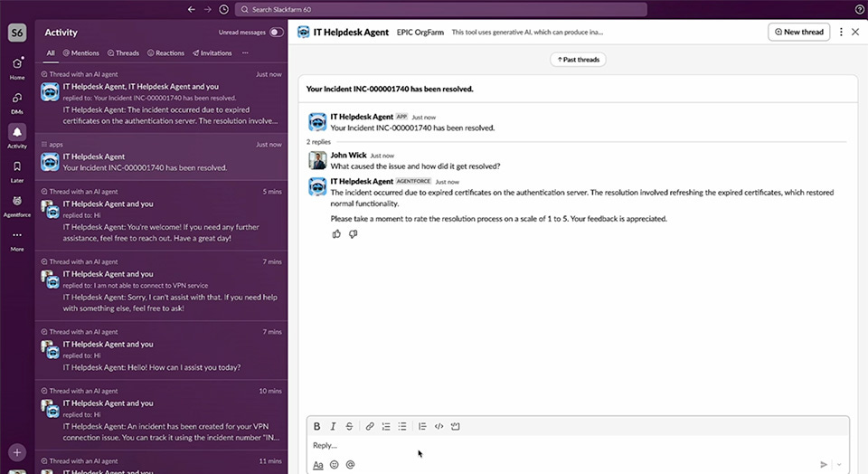
Task: Open activity about expired certificates reply
Action: pos(161,98)
